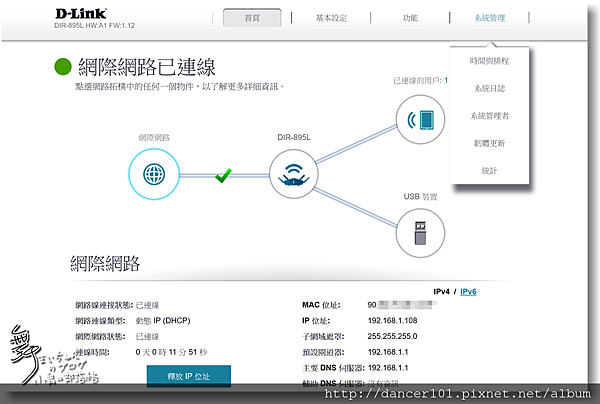The image size is (600, 404).
Task: Click the 已連線的用戶 count text
Action: point(421,81)
